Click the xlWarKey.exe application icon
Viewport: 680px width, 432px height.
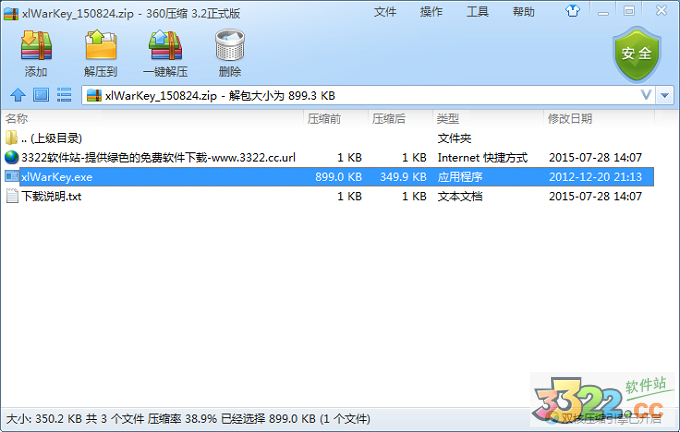(x=12, y=177)
